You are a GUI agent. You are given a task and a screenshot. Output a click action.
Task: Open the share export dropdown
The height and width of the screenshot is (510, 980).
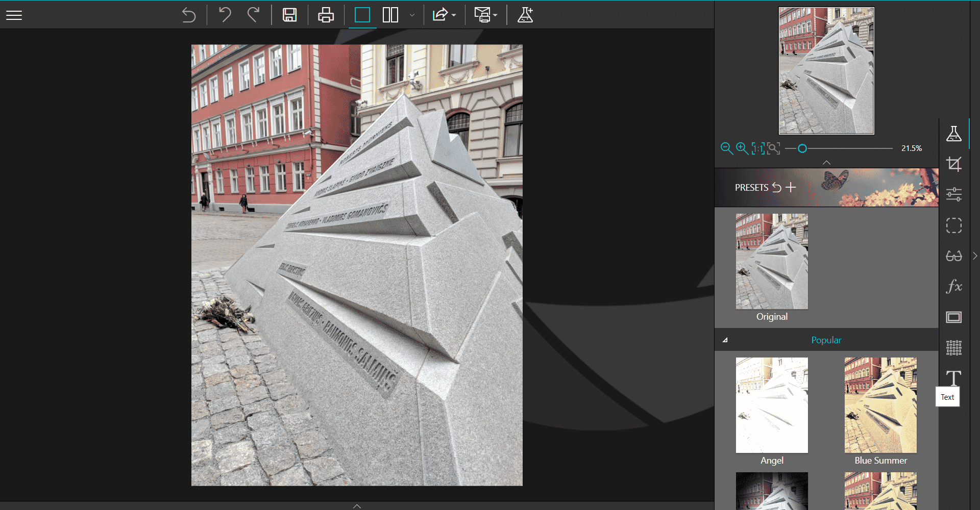[444, 15]
